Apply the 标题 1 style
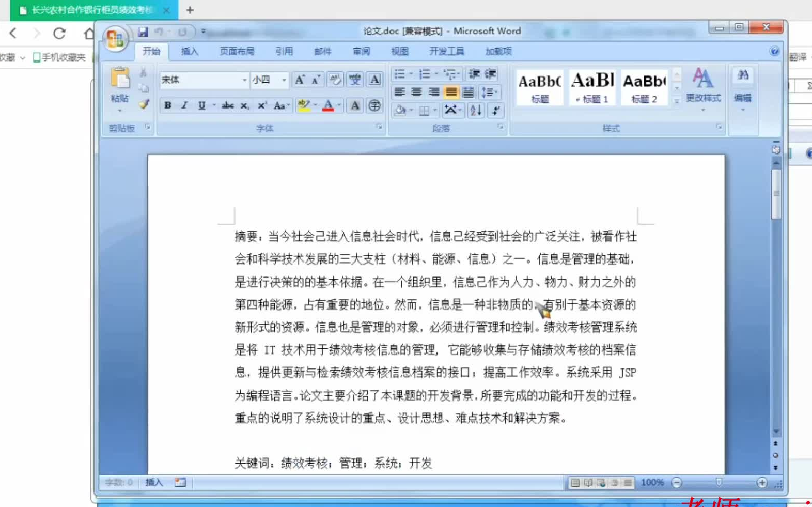This screenshot has width=812, height=507. point(592,87)
